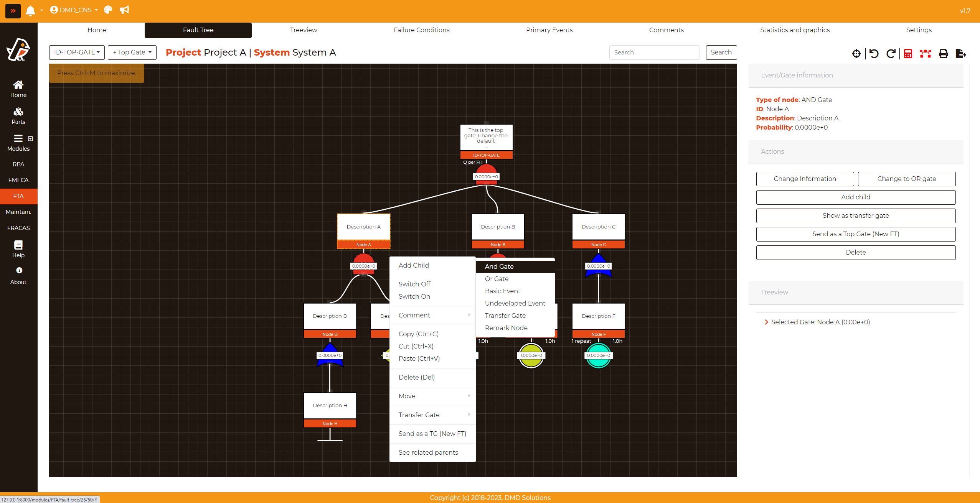
Task: Click the redo arrow icon
Action: click(x=891, y=54)
